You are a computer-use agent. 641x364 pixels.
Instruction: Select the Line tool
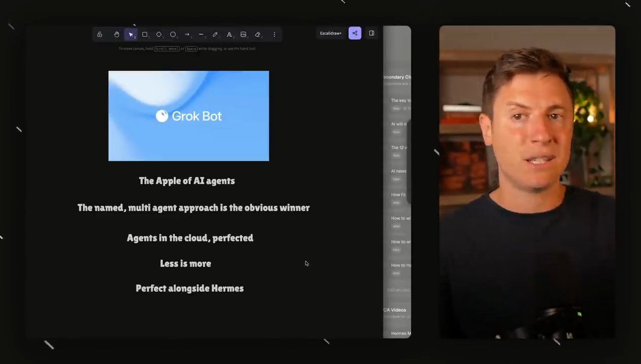tap(201, 34)
